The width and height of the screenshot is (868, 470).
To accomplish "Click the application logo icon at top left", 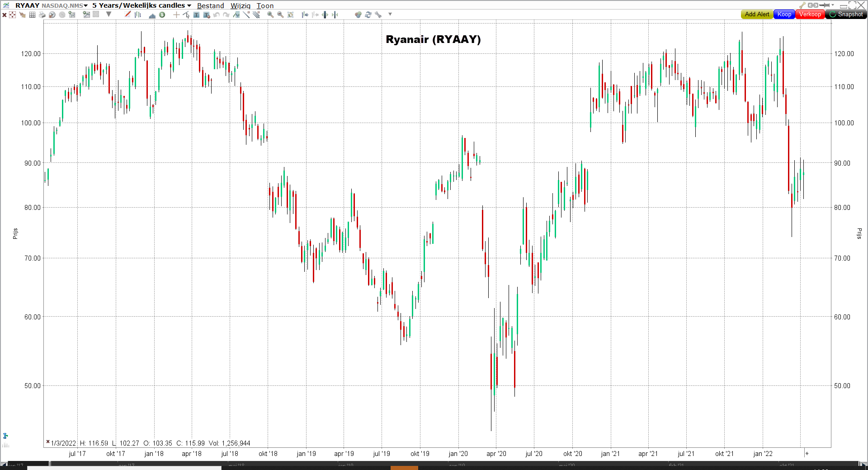I will (x=6, y=5).
